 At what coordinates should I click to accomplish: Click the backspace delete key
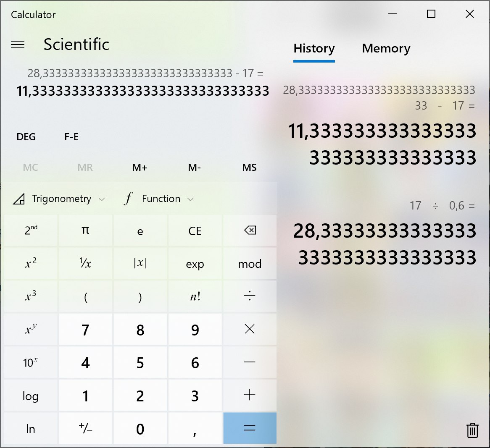click(250, 231)
